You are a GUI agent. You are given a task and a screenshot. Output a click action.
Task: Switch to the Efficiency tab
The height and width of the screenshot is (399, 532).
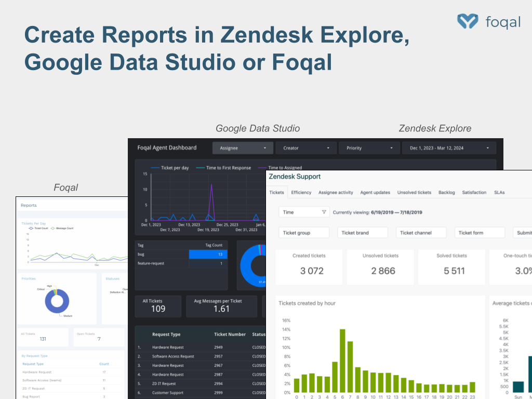pos(301,192)
